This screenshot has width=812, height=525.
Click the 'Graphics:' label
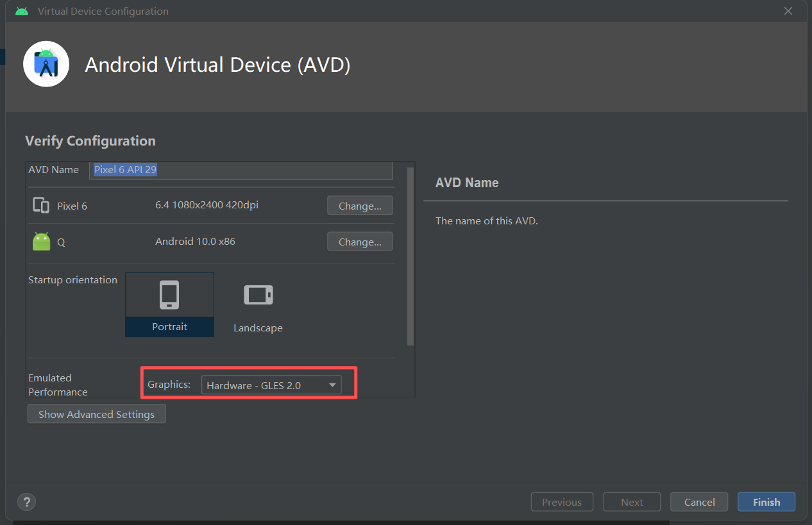click(x=169, y=385)
